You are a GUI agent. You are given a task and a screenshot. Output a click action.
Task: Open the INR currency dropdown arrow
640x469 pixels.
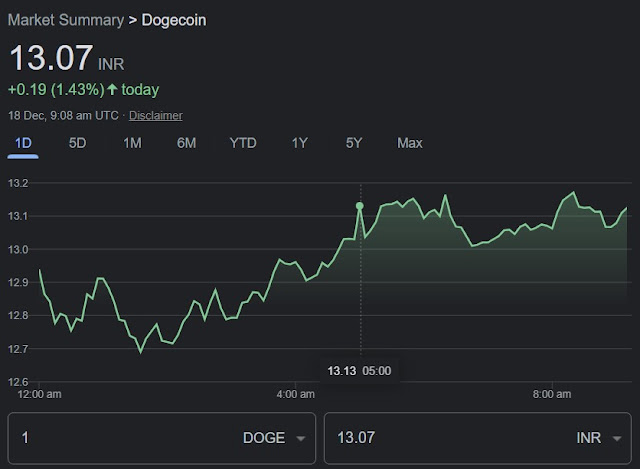click(x=617, y=438)
